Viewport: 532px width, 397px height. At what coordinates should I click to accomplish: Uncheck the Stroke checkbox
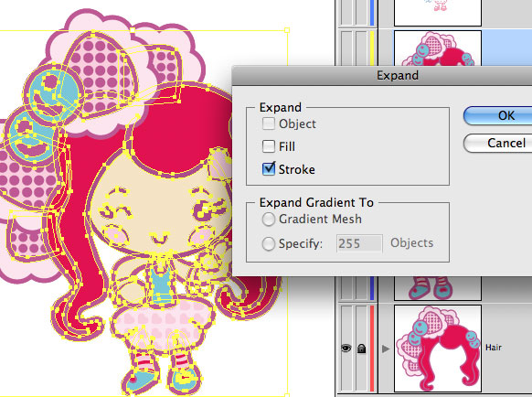coord(269,169)
